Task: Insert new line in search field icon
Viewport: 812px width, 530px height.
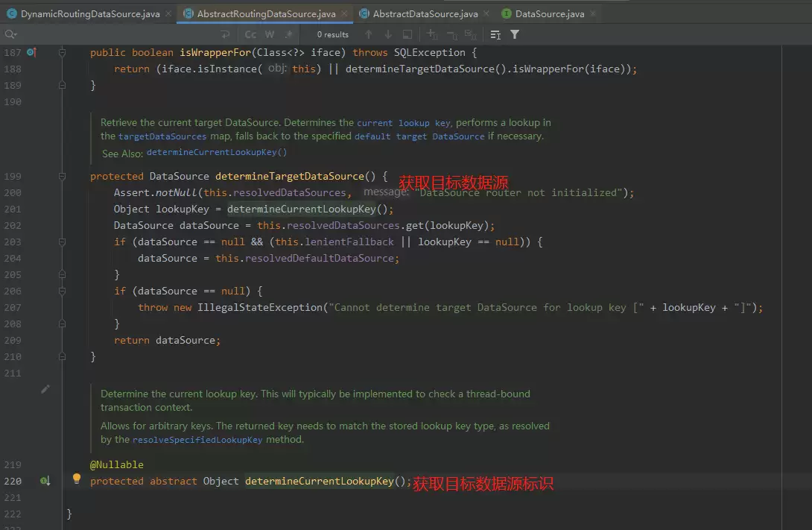Action: click(225, 34)
